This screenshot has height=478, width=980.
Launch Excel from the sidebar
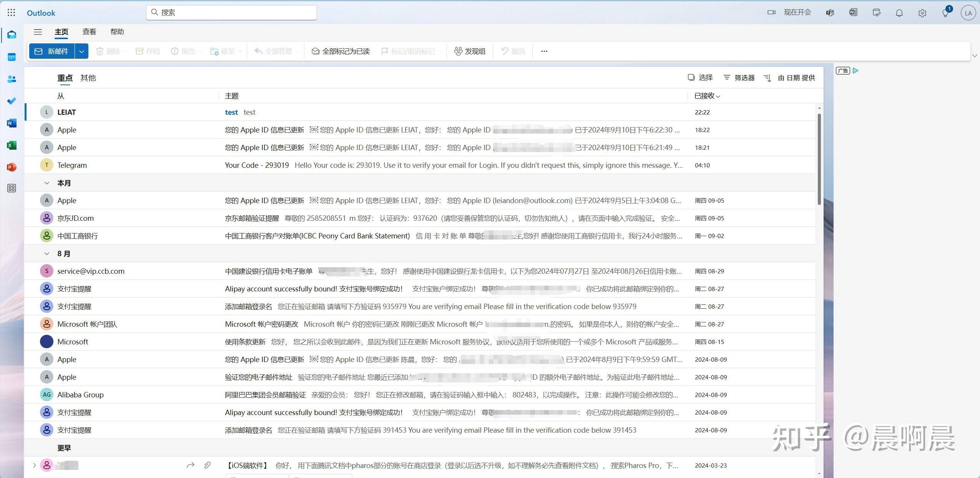click(12, 145)
